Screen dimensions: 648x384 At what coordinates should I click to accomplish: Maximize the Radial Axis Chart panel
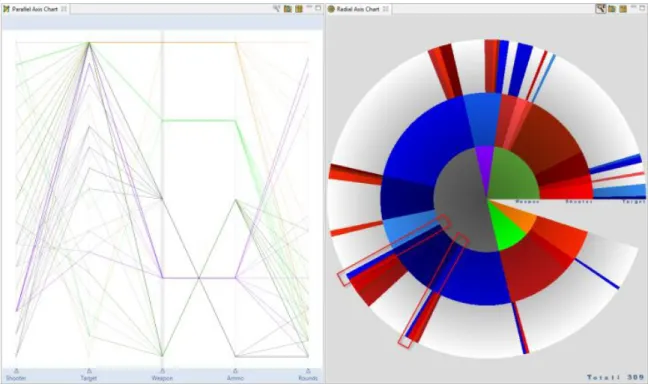tap(643, 8)
